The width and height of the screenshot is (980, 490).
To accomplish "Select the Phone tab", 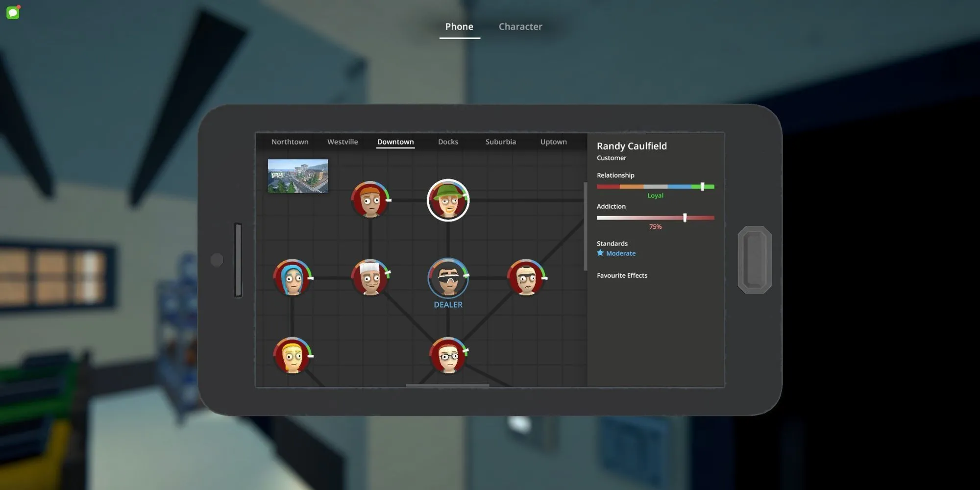I will 459,26.
